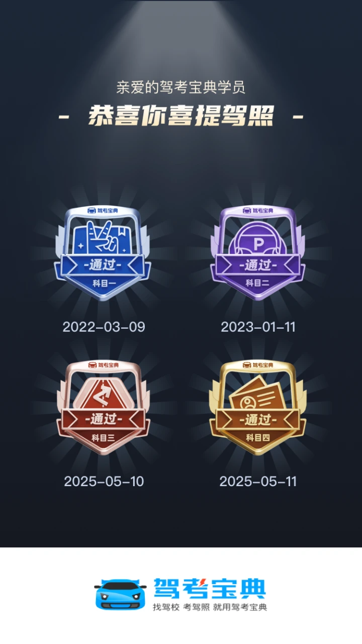Click the 驾考宝典 brand name text
Viewport: 362px width, 644px height.
coord(209,588)
